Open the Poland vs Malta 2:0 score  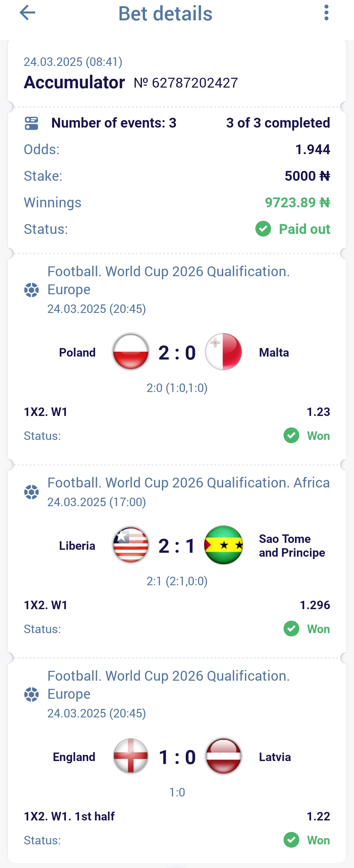(x=177, y=352)
